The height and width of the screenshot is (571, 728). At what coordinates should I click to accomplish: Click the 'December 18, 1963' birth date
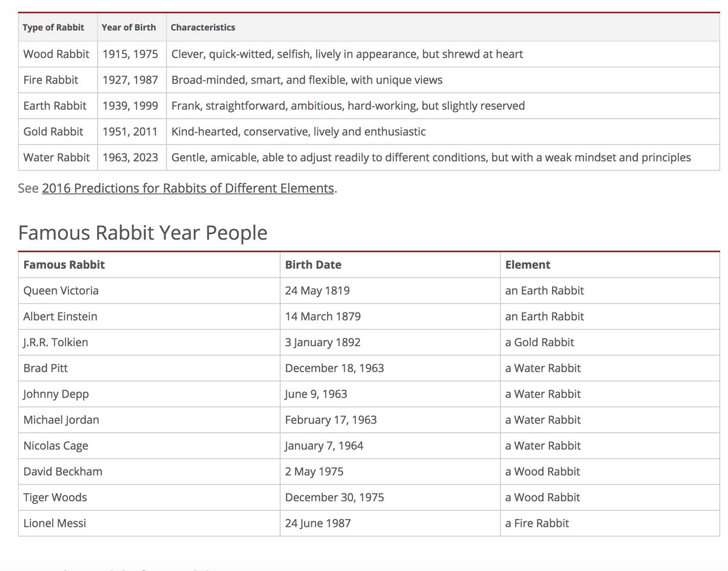coord(334,368)
